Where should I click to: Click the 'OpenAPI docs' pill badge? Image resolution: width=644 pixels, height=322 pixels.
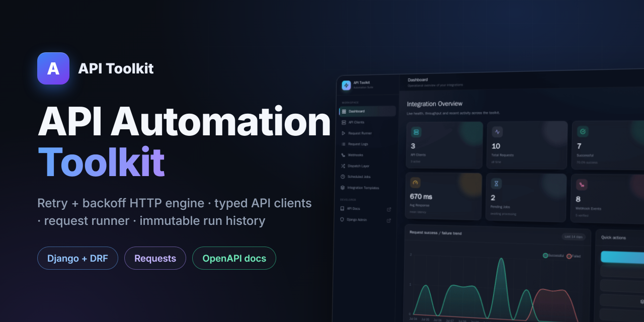(x=234, y=258)
